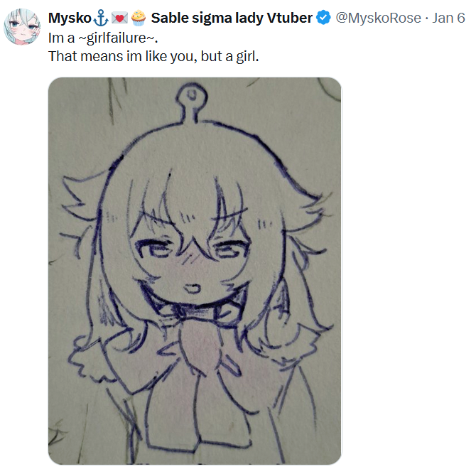Click the display name "Mysko"
The width and height of the screenshot is (476, 474).
point(70,18)
